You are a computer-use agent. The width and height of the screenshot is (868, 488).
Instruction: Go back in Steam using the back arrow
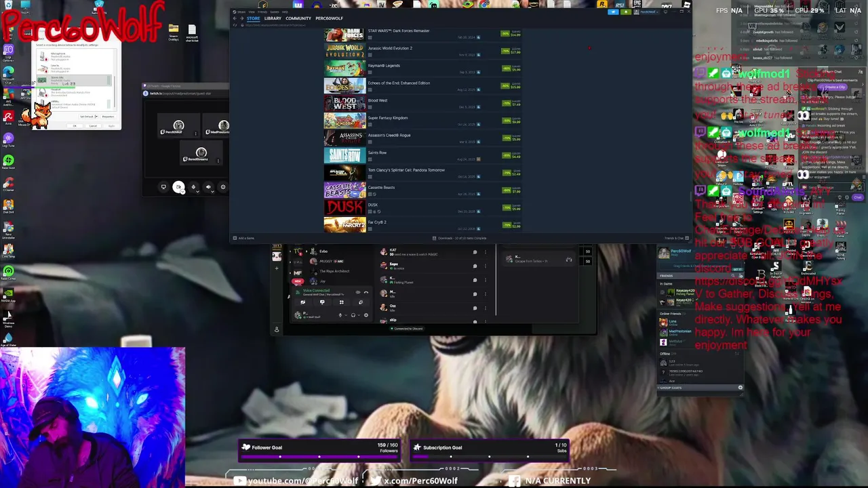234,18
